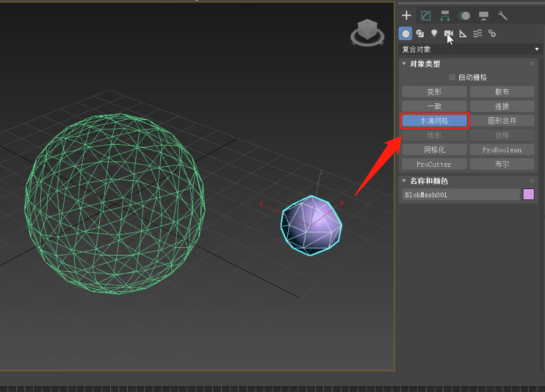Open the Create panel plus tab
Image resolution: width=545 pixels, height=392 pixels.
point(406,16)
